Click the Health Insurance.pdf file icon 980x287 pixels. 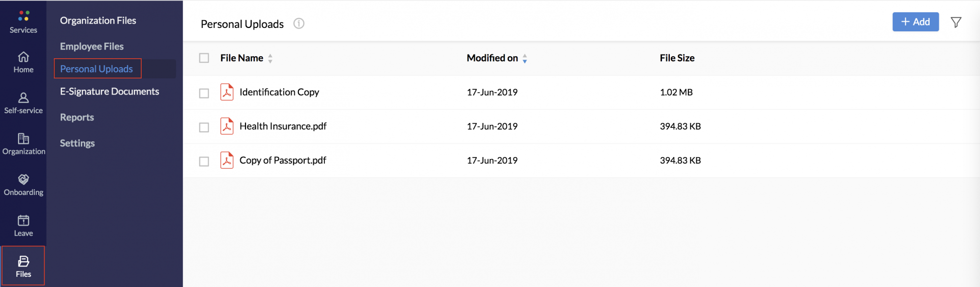[227, 126]
